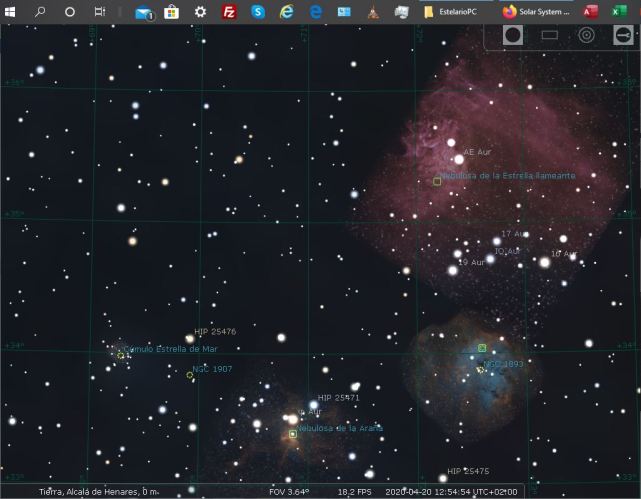Select the NGC 1907 cluster label

tap(212, 369)
